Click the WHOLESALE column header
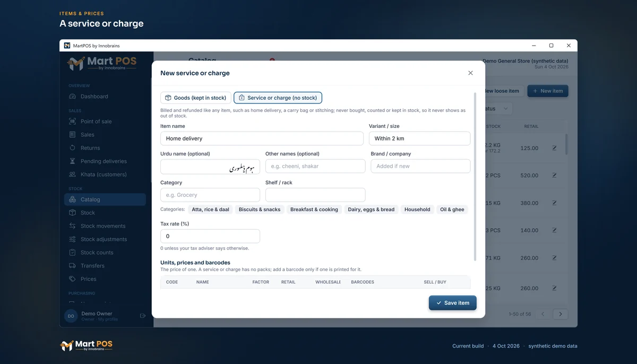Image resolution: width=637 pixels, height=364 pixels. pyautogui.click(x=328, y=282)
